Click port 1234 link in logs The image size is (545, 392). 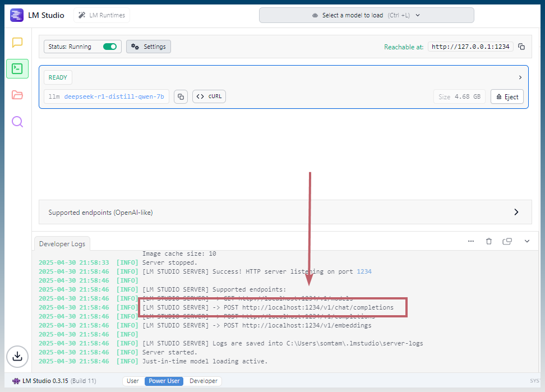tap(364, 271)
